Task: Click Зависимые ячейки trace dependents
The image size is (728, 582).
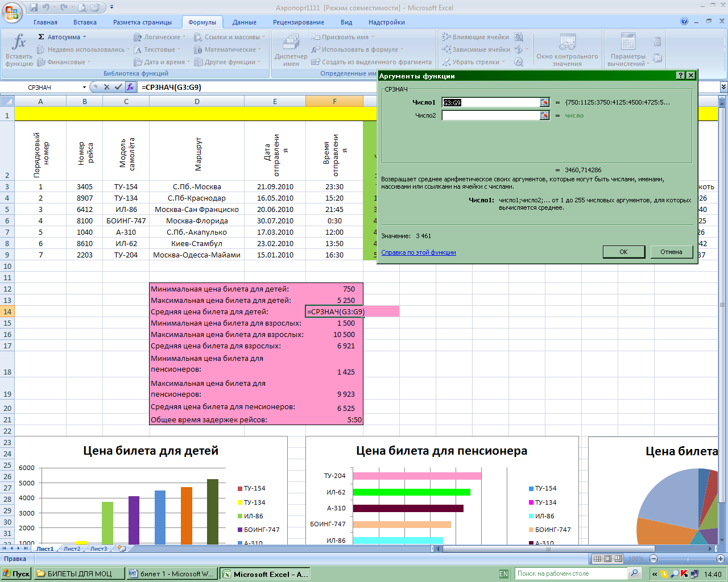Action: (477, 49)
